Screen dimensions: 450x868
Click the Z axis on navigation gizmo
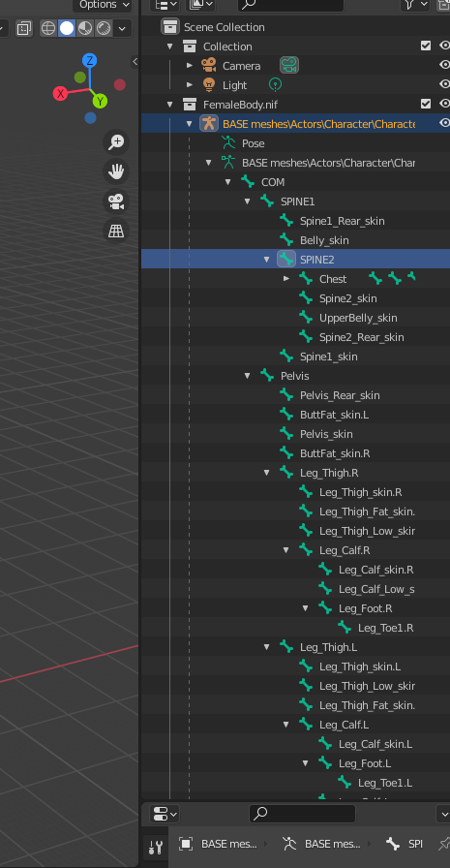tap(90, 60)
